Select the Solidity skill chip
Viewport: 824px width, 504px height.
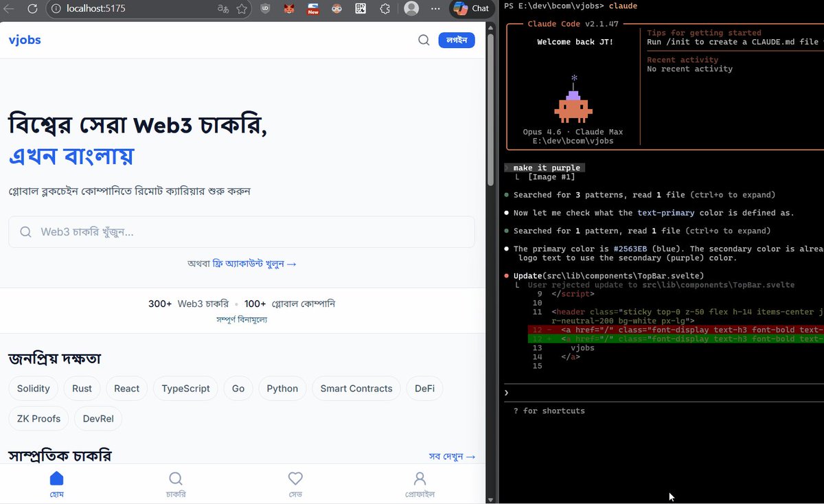click(34, 389)
